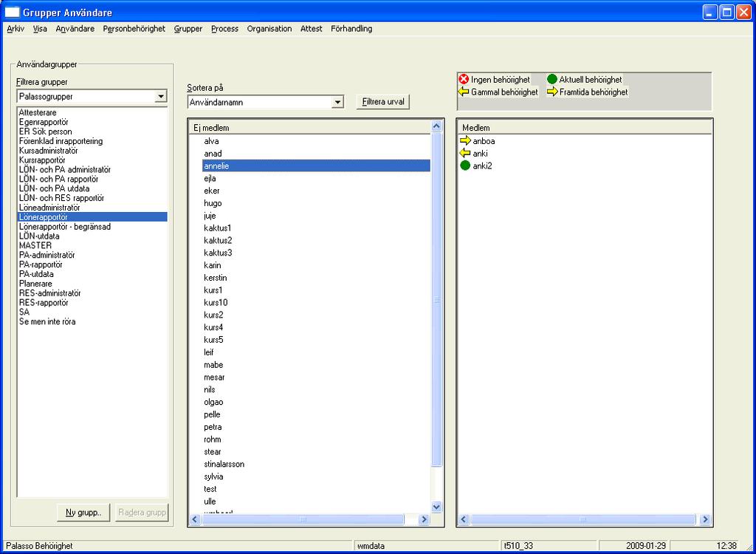
Task: Select the Löneadministratör group
Action: (92, 208)
